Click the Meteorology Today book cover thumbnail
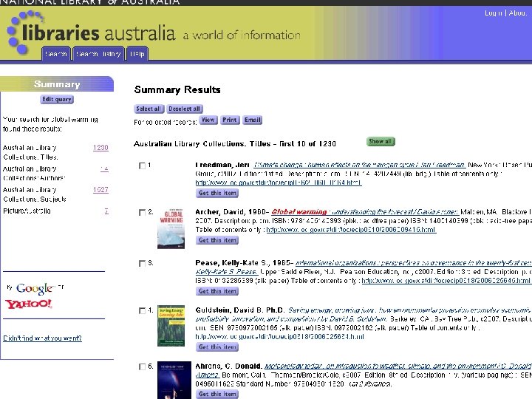532x399 pixels. [x=174, y=380]
